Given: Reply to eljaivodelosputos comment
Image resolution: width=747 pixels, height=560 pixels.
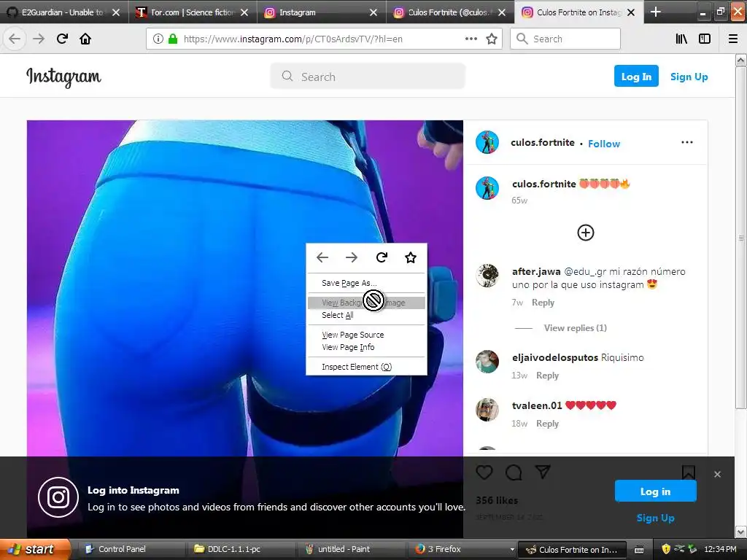Looking at the screenshot, I should (x=547, y=376).
